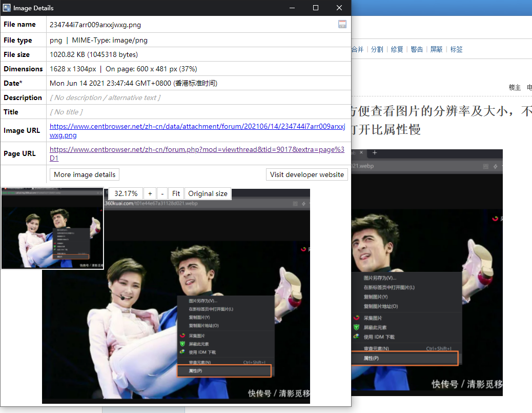
Task: Zoom in with the plus button
Action: (150, 193)
